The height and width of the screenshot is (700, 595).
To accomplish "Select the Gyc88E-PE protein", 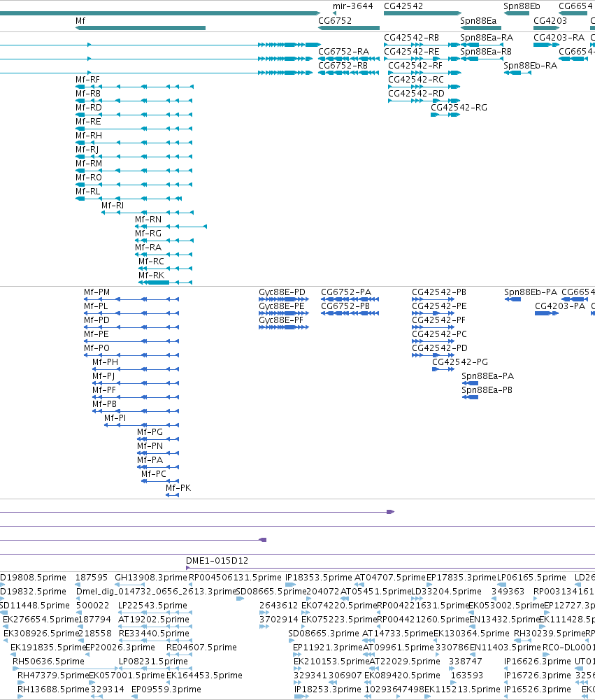I will tap(284, 313).
